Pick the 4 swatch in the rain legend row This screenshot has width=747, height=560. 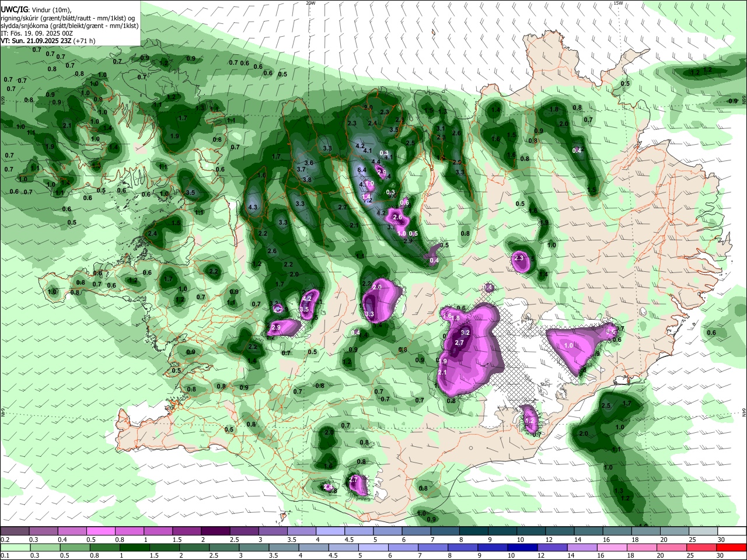pos(313,547)
